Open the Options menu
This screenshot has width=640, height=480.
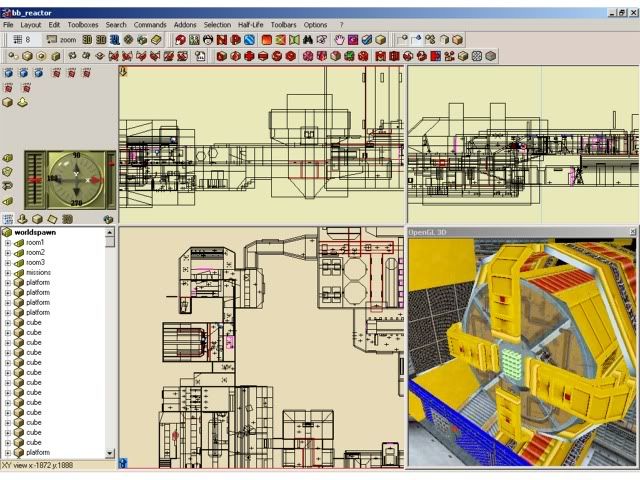coord(315,24)
